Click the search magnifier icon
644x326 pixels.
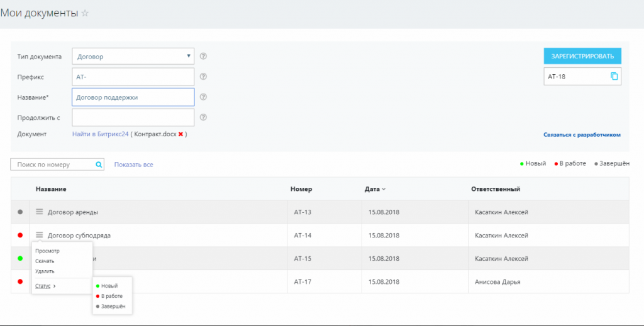click(99, 165)
